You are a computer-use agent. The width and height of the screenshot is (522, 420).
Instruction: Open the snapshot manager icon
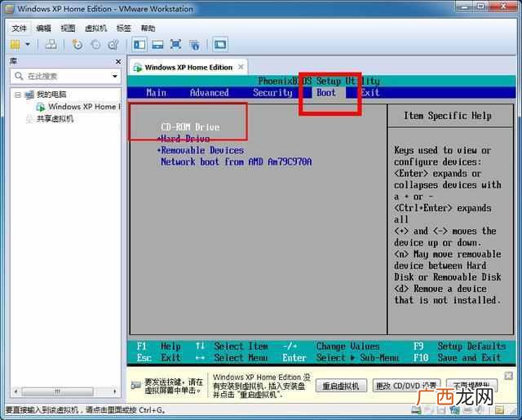click(113, 45)
